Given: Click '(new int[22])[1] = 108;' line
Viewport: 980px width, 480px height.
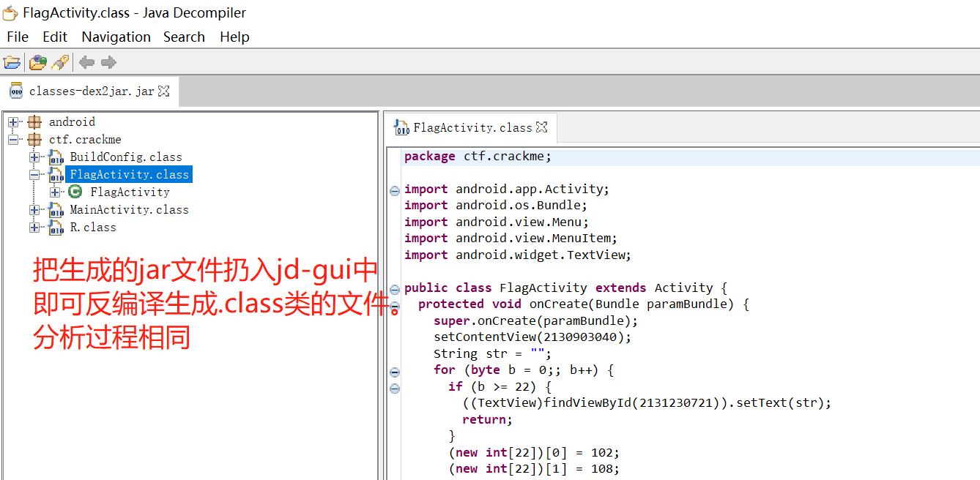Looking at the screenshot, I should [534, 468].
